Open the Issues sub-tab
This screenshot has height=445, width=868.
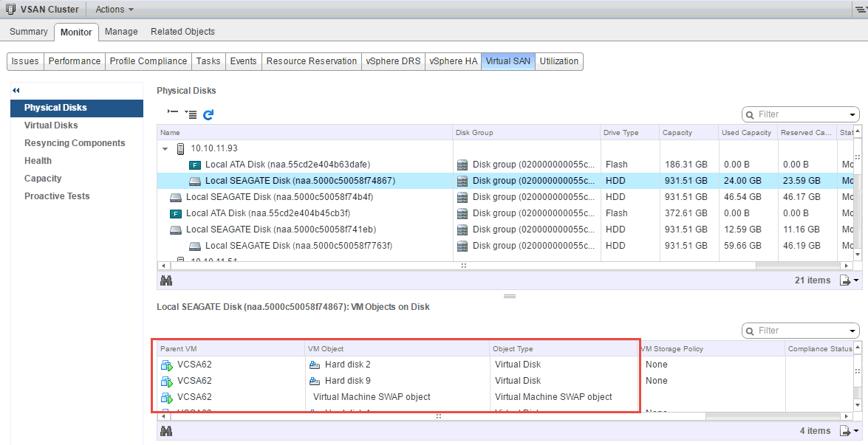(25, 61)
